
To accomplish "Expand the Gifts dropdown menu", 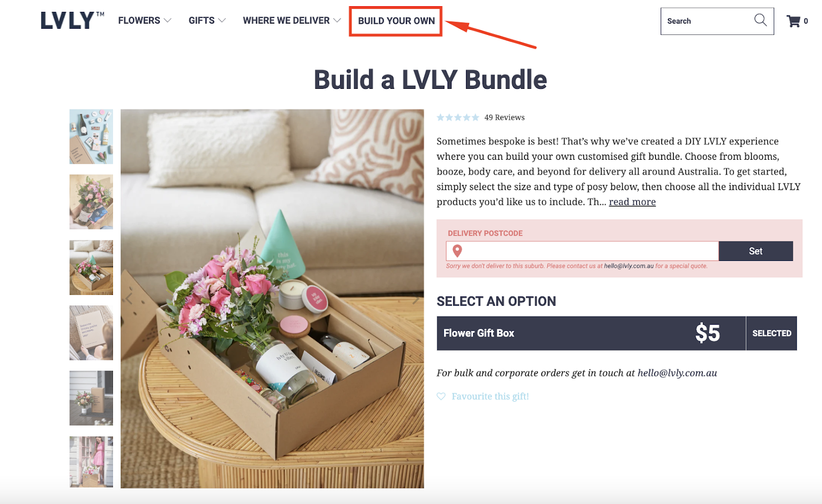I will (x=207, y=21).
